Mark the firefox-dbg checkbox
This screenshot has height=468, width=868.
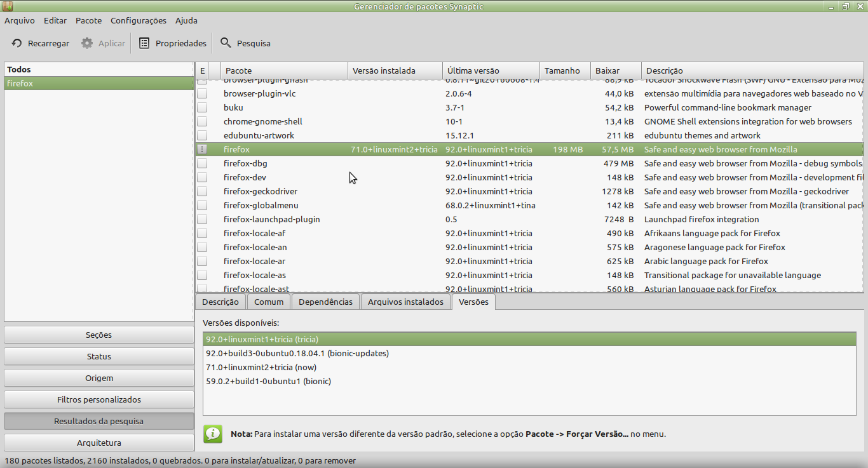pos(202,163)
